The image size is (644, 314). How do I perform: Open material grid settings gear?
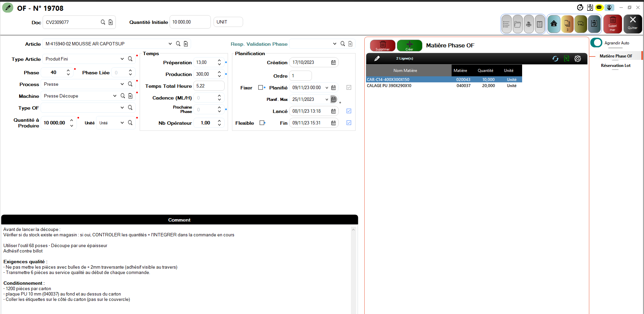578,58
